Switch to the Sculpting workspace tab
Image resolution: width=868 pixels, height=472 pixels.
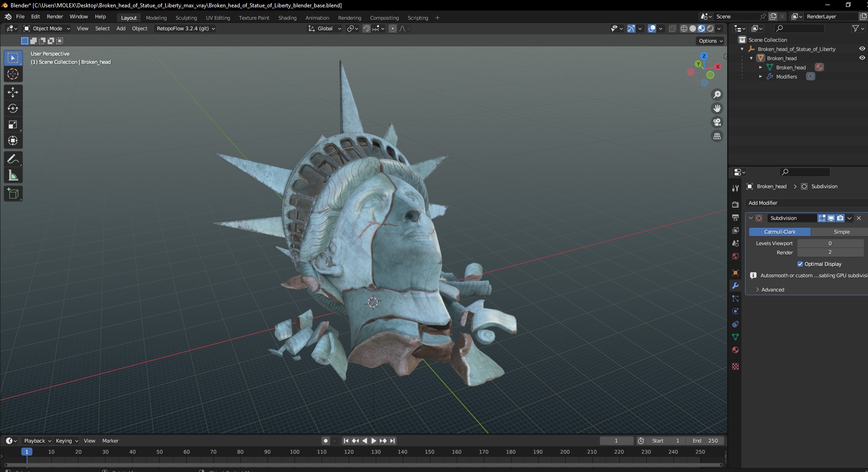(186, 18)
